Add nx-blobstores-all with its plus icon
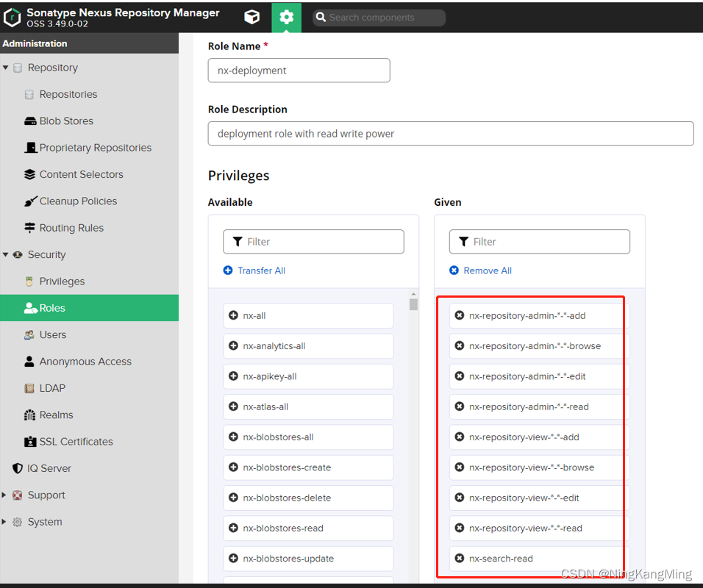Image resolution: width=703 pixels, height=588 pixels. 233,437
